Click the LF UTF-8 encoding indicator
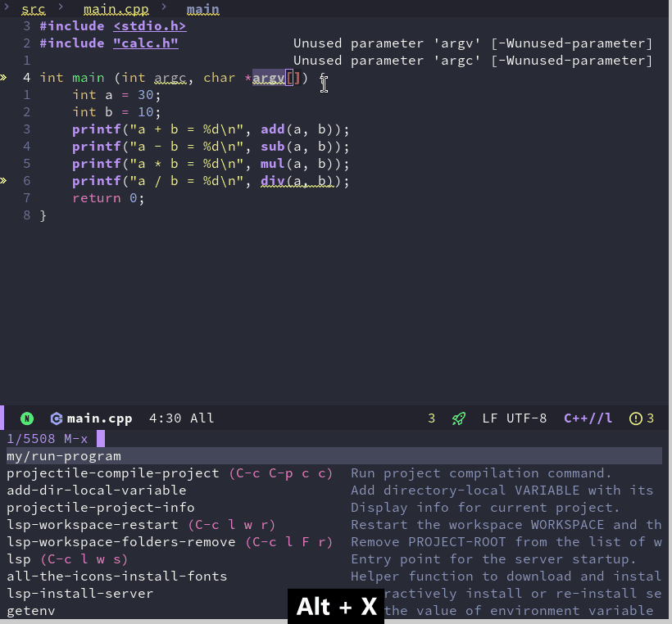Image resolution: width=672 pixels, height=624 pixels. tap(515, 418)
